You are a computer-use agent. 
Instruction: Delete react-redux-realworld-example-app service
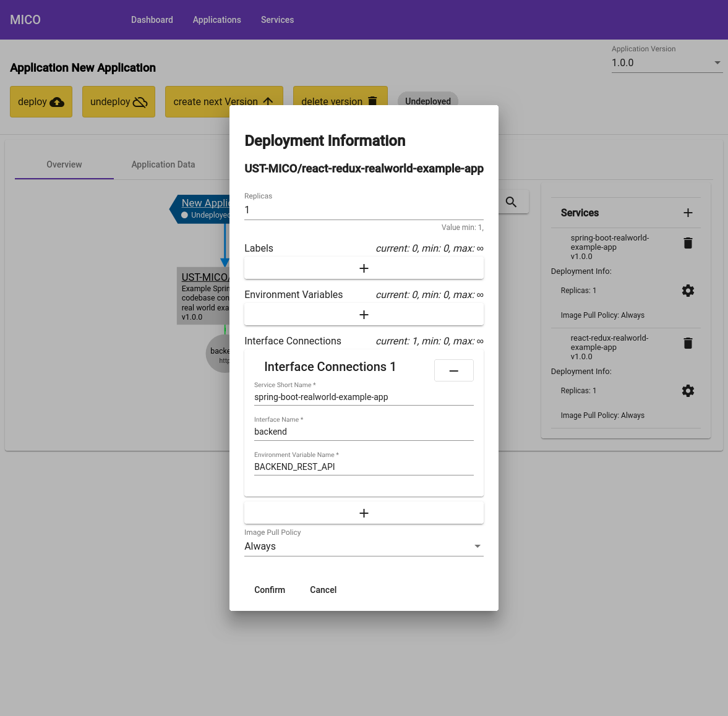[688, 343]
